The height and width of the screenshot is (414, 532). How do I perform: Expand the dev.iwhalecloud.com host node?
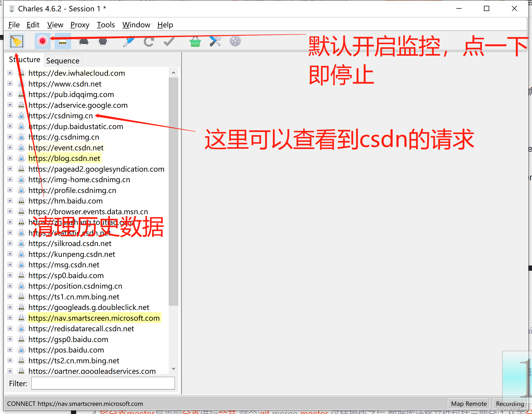10,73
